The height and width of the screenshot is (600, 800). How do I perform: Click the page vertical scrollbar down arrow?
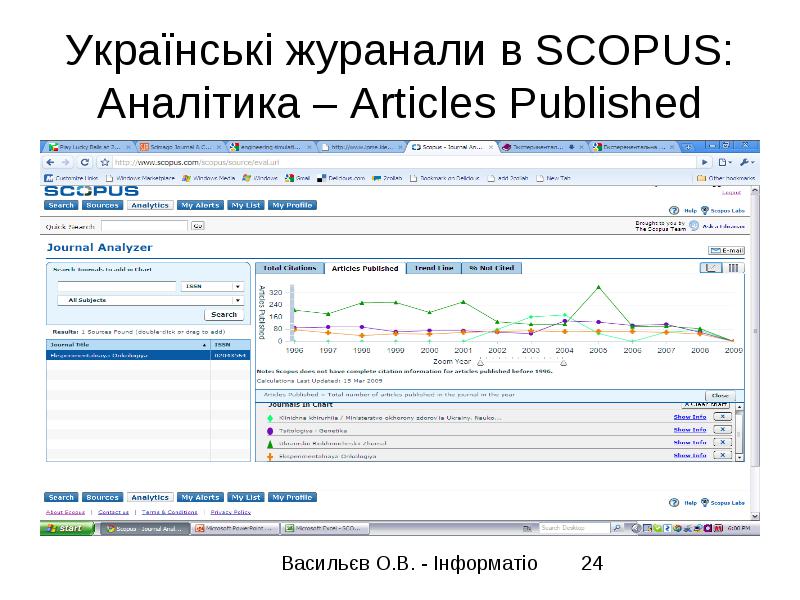pyautogui.click(x=755, y=516)
